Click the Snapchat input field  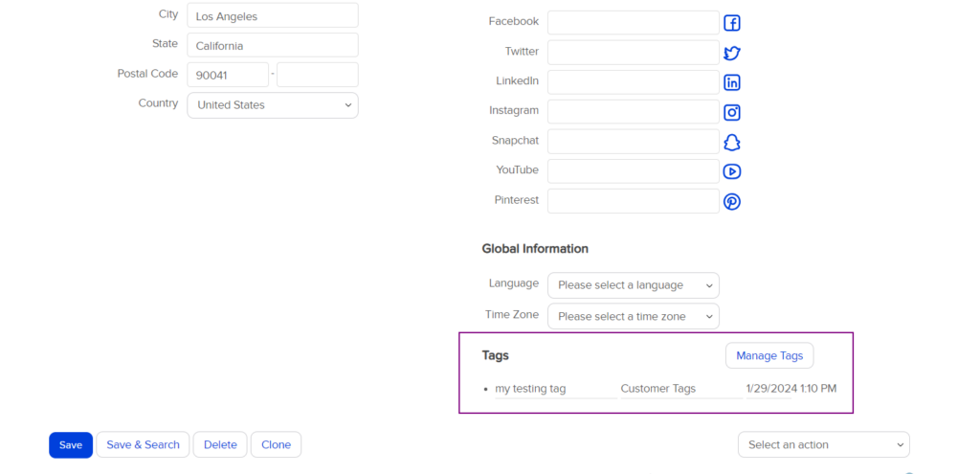click(x=634, y=142)
